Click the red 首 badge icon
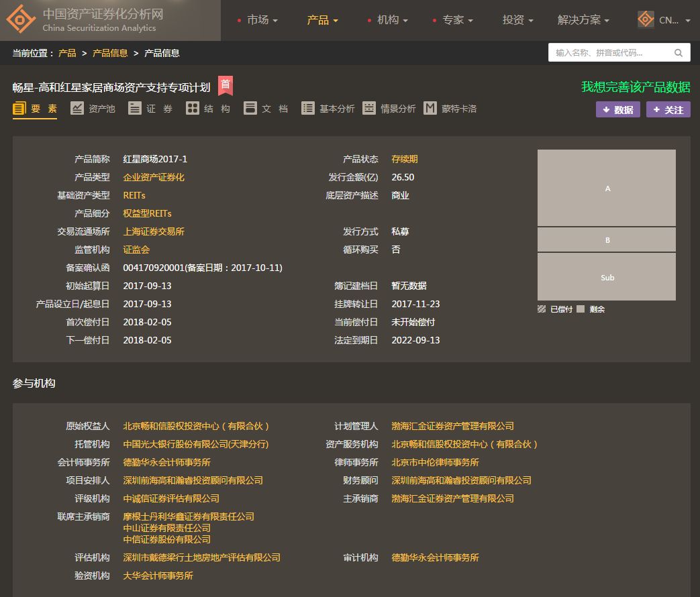This screenshot has height=597, width=700. click(226, 85)
